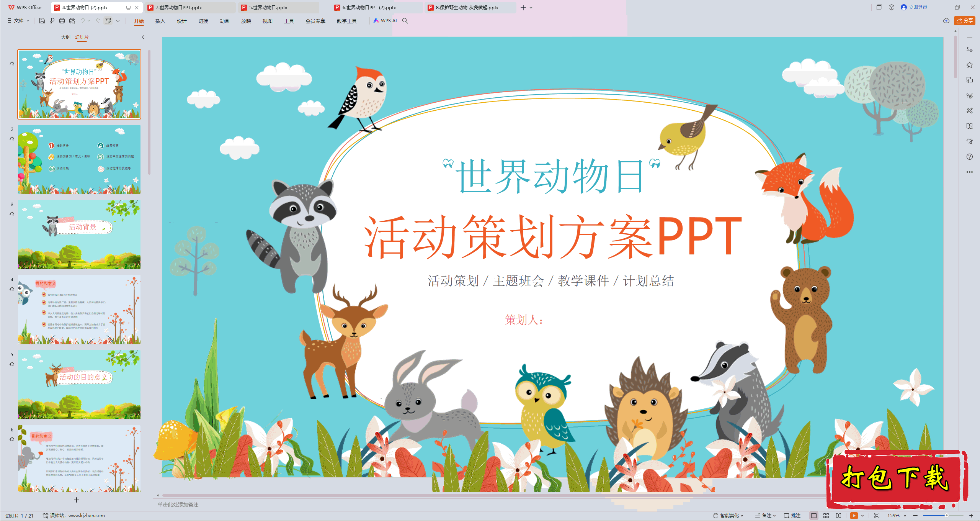Toggle star on slide 6 thumbnail
Viewport: 980px width, 521px height.
tap(12, 439)
